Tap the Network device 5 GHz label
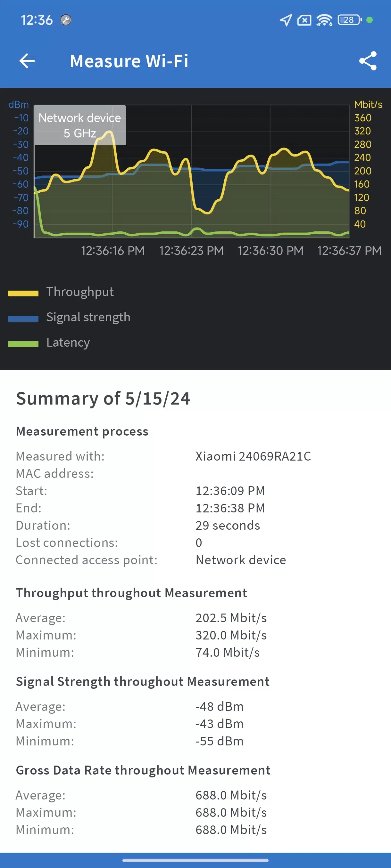This screenshot has height=868, width=391. 79,125
